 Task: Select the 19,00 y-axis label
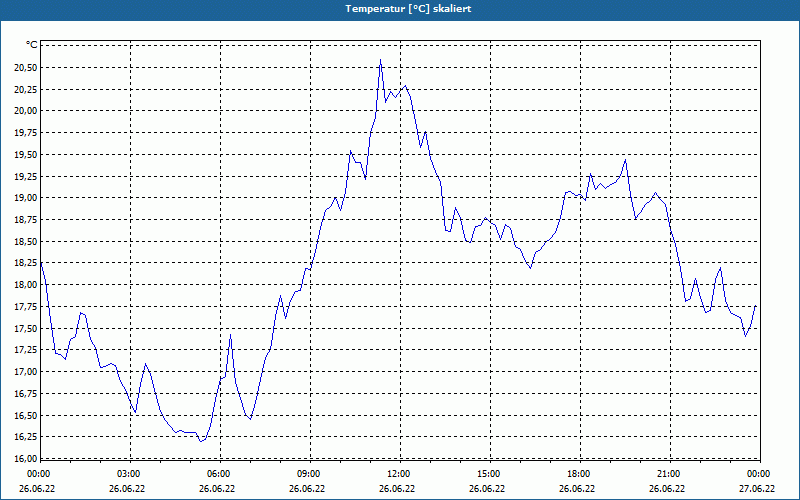click(x=26, y=197)
